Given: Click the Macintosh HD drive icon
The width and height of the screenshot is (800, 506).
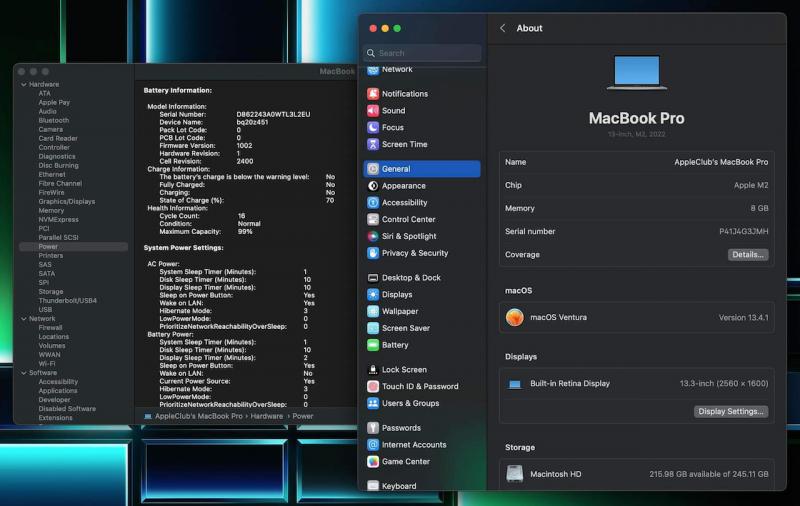Looking at the screenshot, I should coord(514,474).
